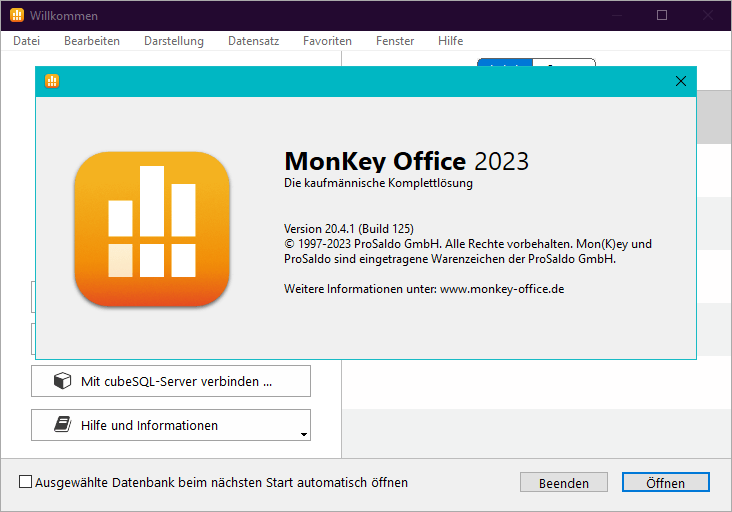732x512 pixels.
Task: Expand Hilfe und Informationen dropdown arrow
Action: point(304,434)
